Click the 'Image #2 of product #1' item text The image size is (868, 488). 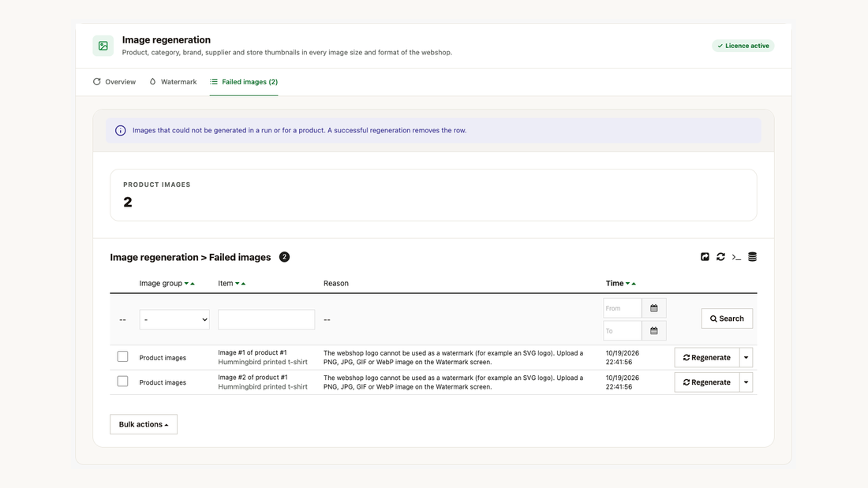[x=253, y=378]
